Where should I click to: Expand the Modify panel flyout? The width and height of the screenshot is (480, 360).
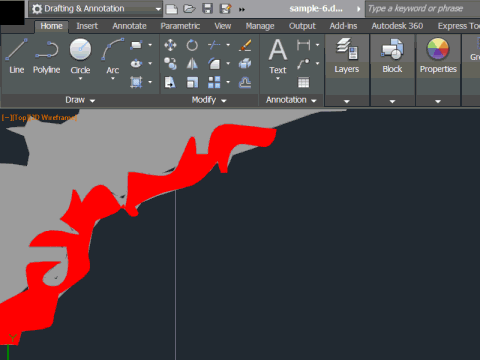[209, 100]
